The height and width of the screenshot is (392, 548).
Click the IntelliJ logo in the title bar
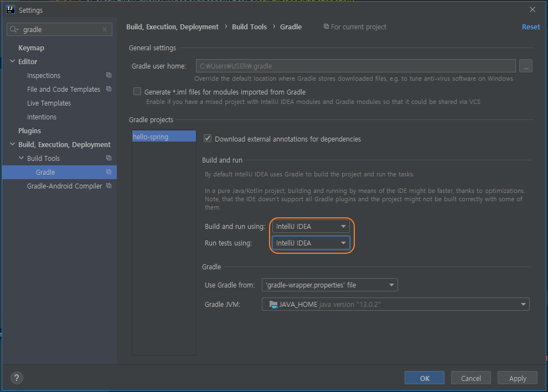coord(11,9)
